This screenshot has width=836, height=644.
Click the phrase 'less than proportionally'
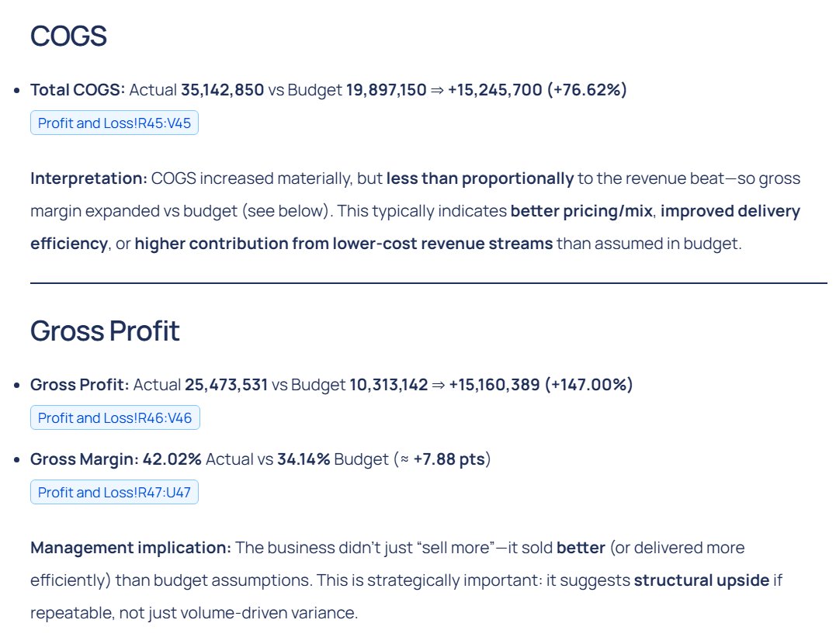pyautogui.click(x=480, y=178)
